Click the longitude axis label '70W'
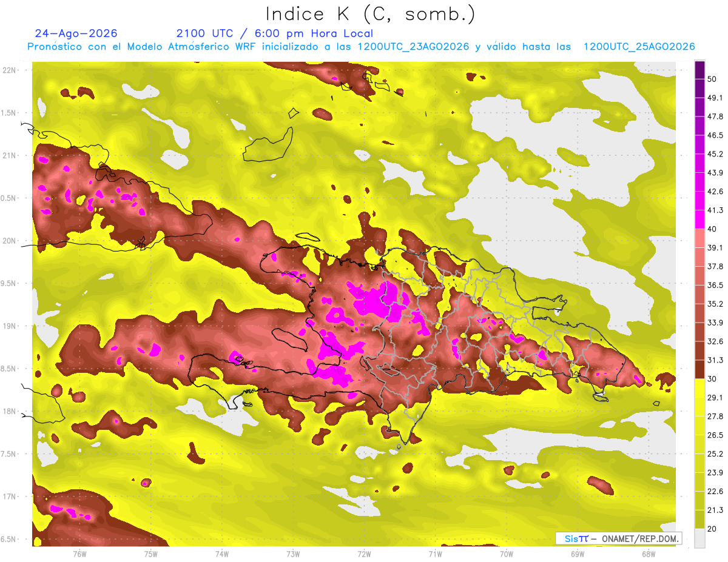728x562 pixels. pos(507,554)
